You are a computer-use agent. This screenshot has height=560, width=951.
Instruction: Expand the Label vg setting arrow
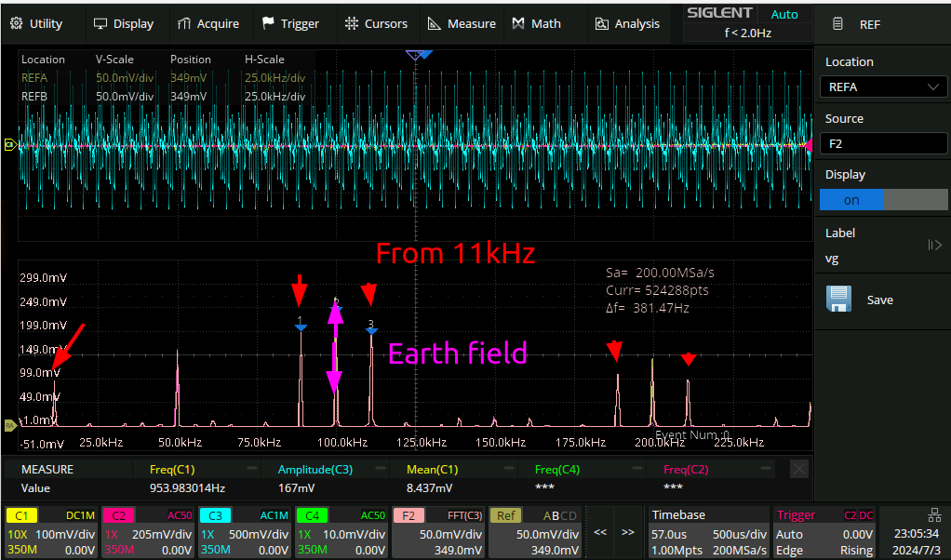934,246
